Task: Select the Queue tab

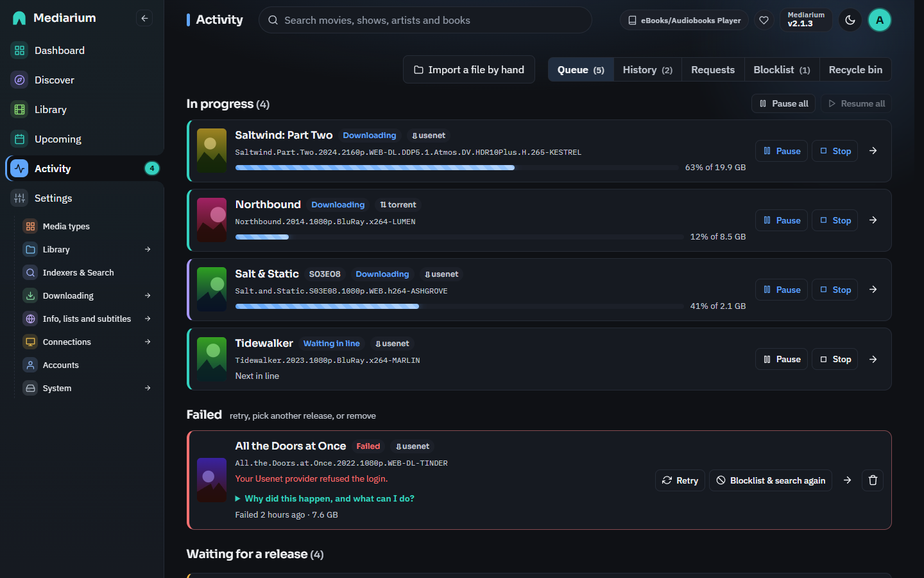Action: [581, 69]
